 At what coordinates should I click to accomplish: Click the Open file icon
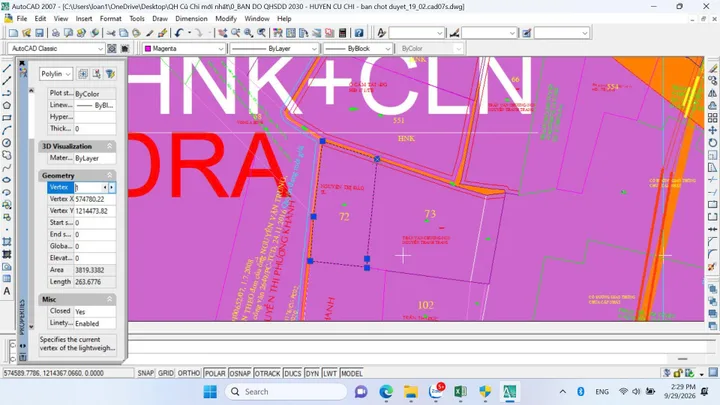point(26,33)
